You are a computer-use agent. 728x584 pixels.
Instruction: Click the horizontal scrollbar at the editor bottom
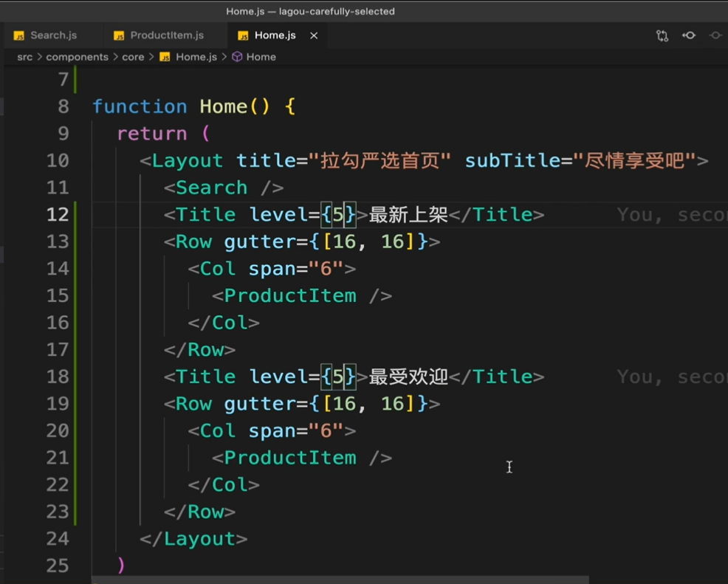[340, 580]
